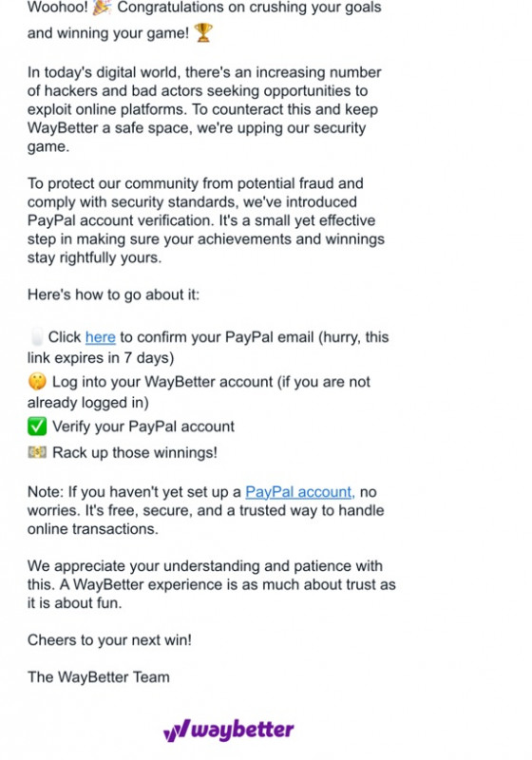Click the waybetter wordmark at bottom
Viewport: 532px width, 760px height.
(x=242, y=731)
